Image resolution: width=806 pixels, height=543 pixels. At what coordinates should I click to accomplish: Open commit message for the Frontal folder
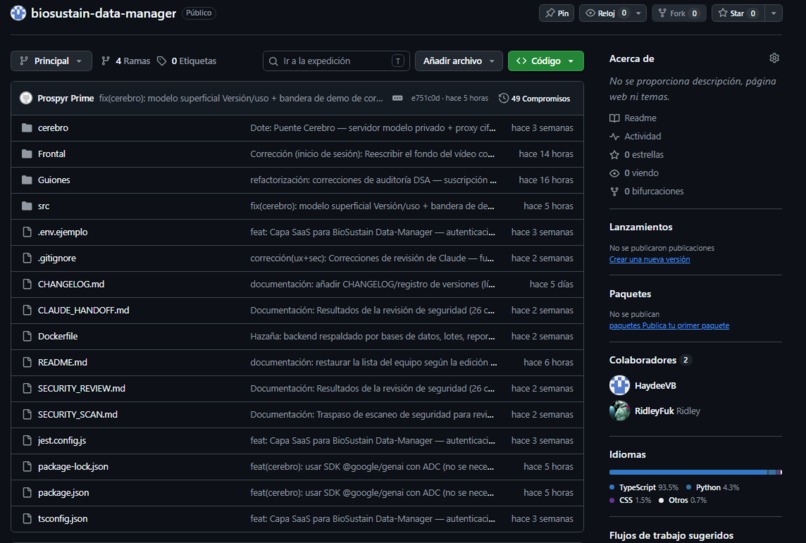[373, 154]
